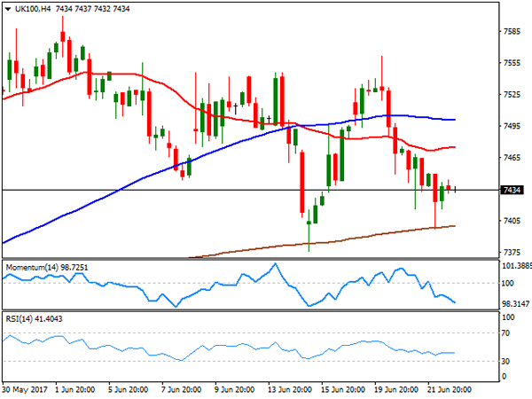The image size is (532, 399).
Task: Click the current price tag 7434
Action: [x=512, y=190]
